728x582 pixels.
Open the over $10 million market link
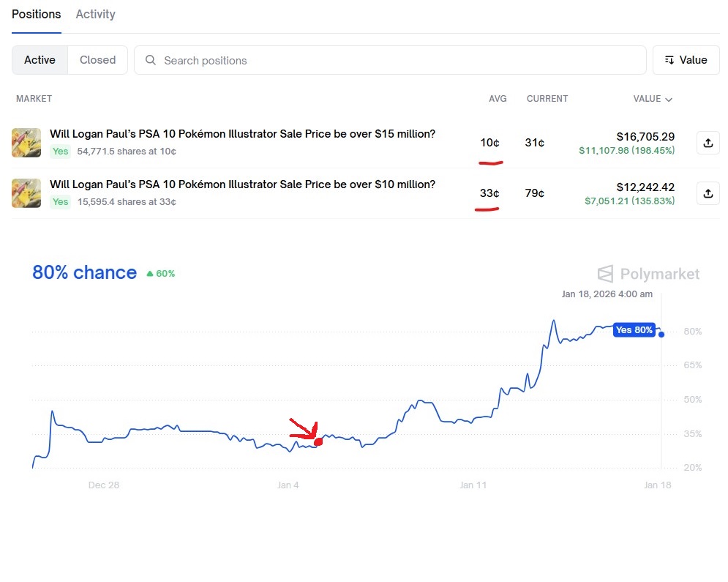tap(242, 184)
